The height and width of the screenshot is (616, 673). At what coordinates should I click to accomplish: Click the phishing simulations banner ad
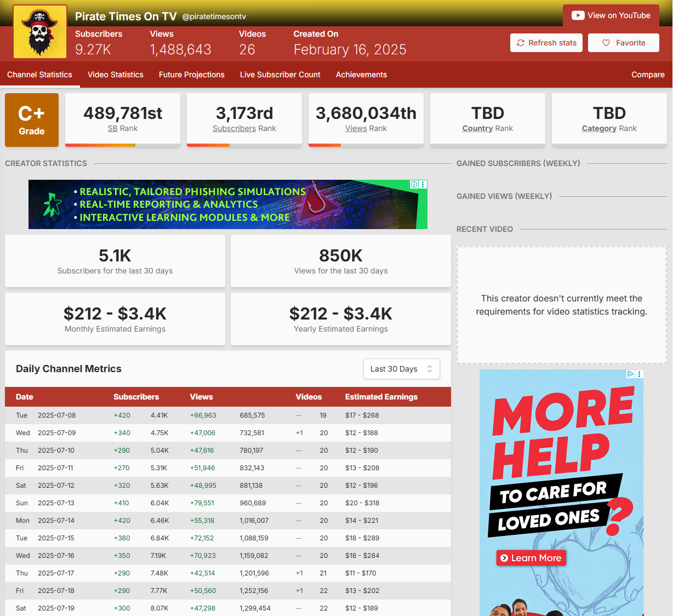point(228,204)
